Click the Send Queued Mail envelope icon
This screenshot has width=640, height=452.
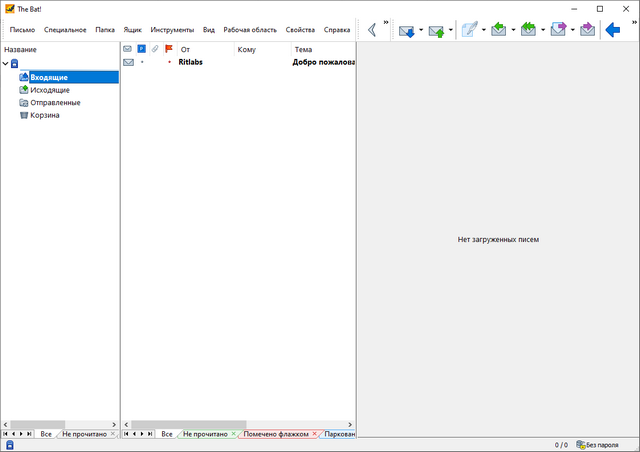pyautogui.click(x=436, y=31)
